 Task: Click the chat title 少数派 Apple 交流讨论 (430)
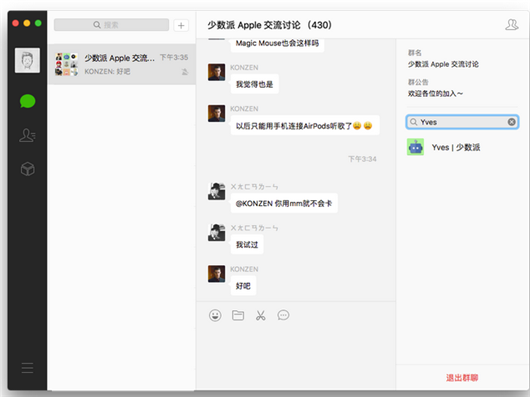coord(270,25)
